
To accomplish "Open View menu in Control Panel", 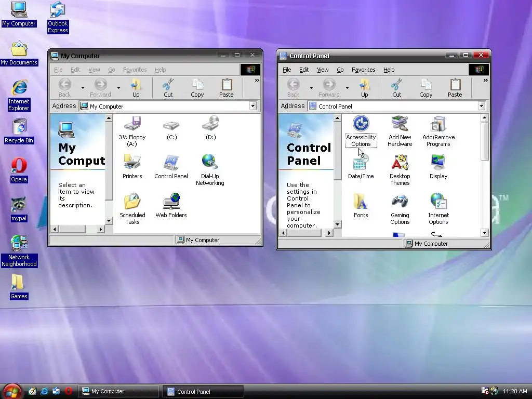I will click(323, 70).
